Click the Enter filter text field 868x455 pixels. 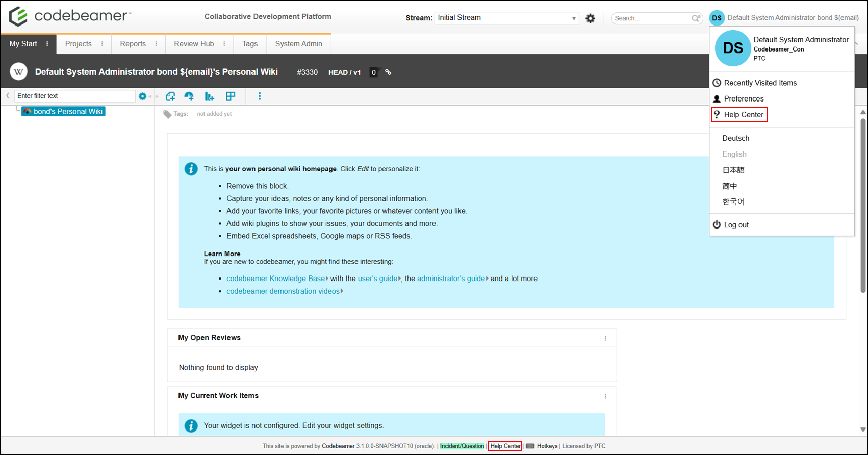[75, 96]
